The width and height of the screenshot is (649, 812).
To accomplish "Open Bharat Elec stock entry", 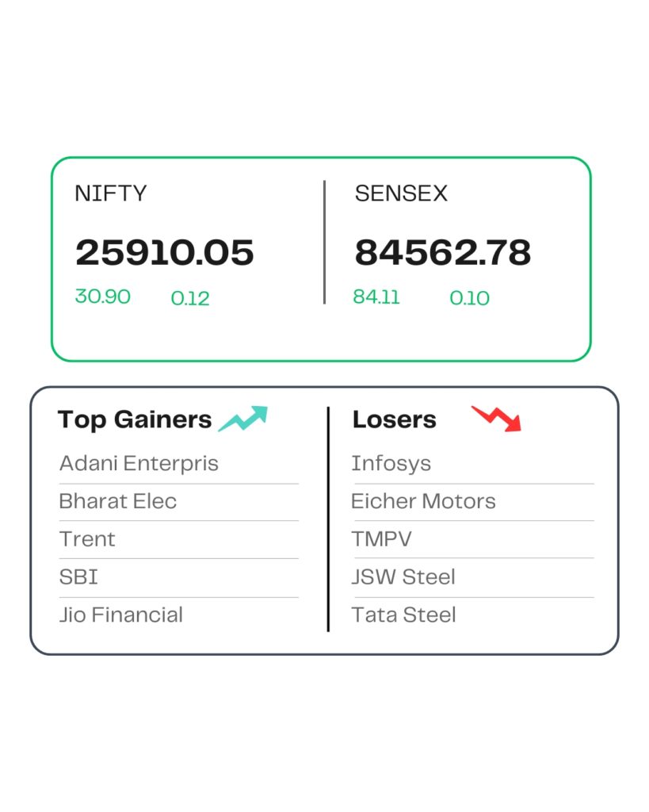I will (118, 501).
